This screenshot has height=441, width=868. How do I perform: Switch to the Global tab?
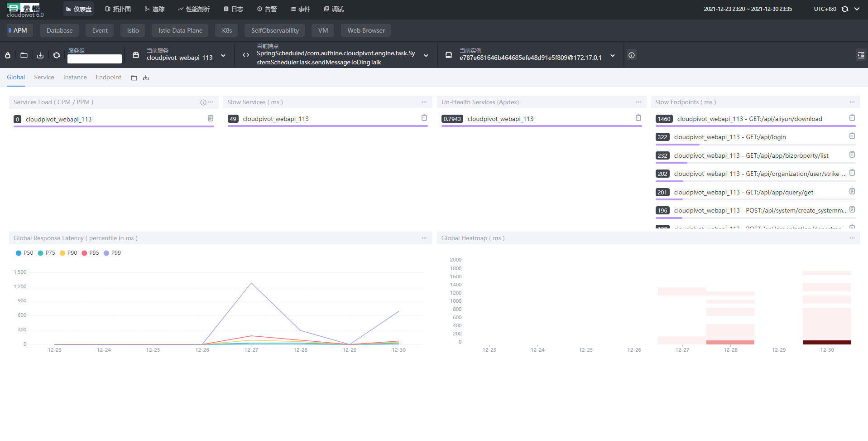coord(16,78)
